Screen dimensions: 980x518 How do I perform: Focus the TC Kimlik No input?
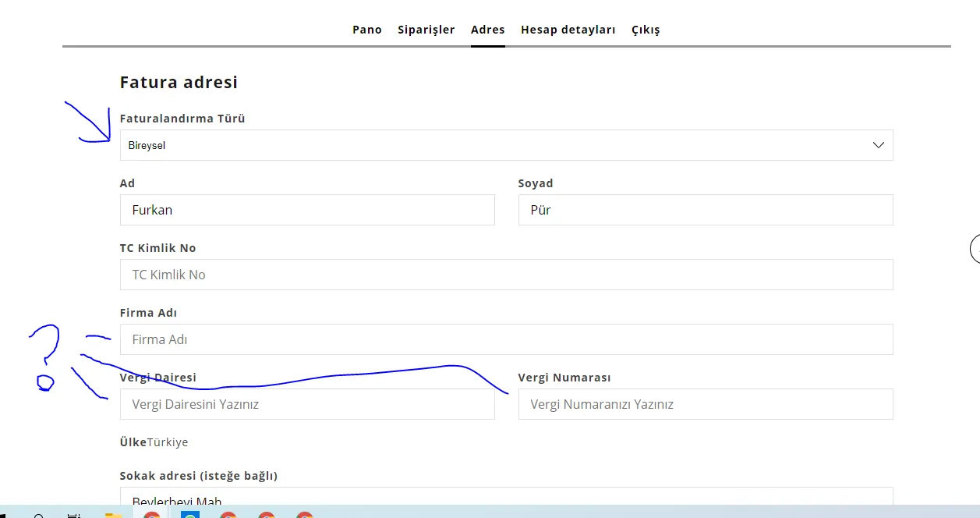tap(507, 275)
